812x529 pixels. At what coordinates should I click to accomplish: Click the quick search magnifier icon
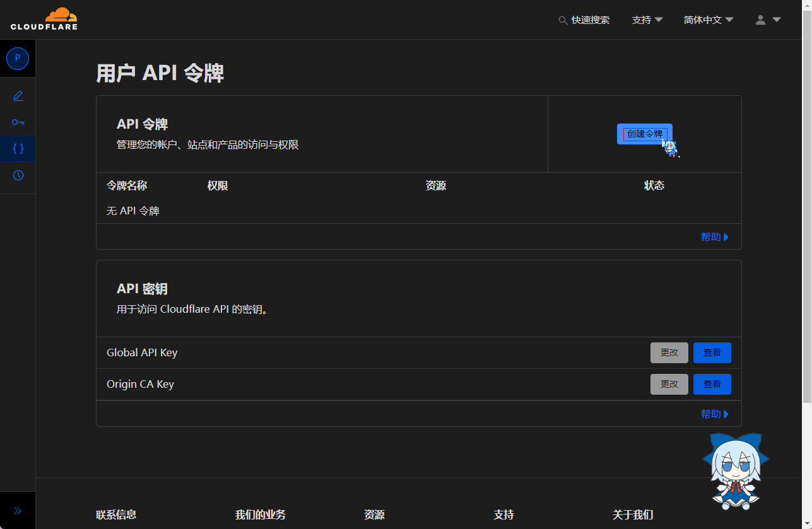(x=563, y=20)
